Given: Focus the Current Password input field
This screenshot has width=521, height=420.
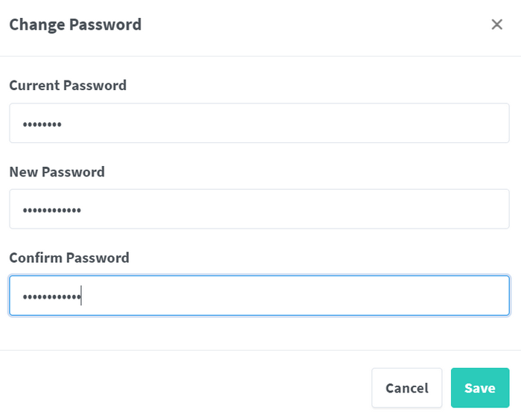Looking at the screenshot, I should (259, 124).
